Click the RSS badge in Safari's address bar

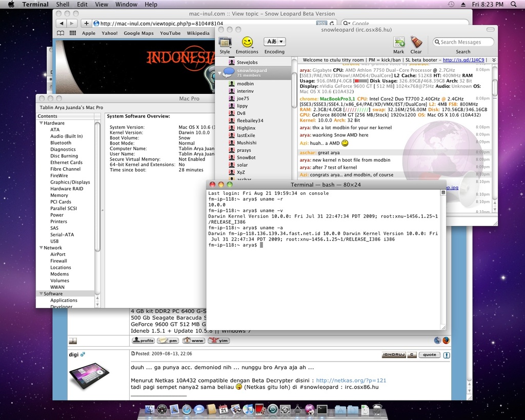click(x=321, y=24)
